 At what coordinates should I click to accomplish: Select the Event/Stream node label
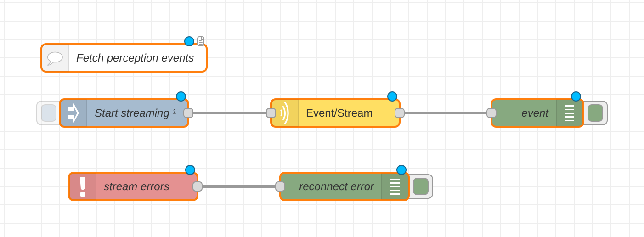(x=339, y=113)
